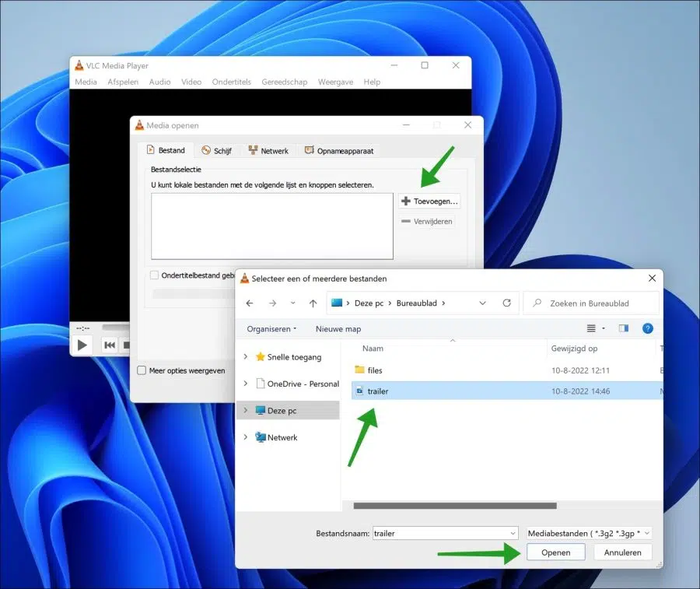Open the Afspelen menu

click(x=123, y=82)
